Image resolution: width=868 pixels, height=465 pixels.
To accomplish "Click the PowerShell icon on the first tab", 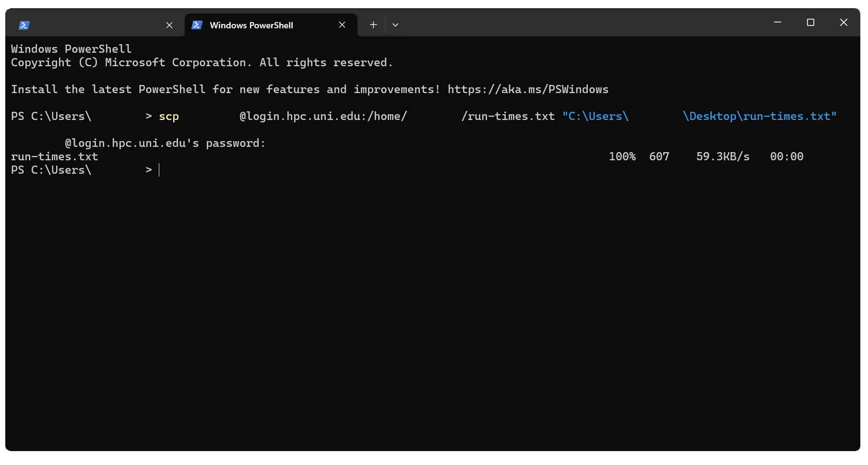I will (24, 25).
